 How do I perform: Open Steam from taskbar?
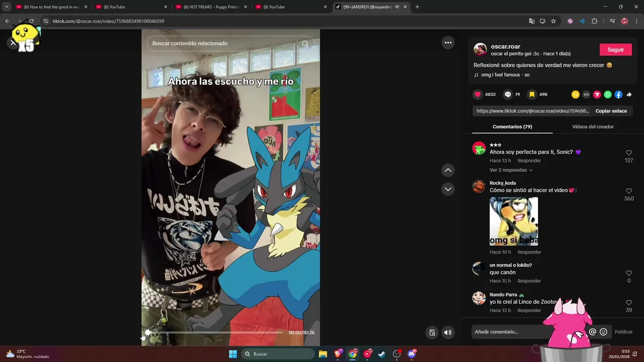pyautogui.click(x=382, y=354)
